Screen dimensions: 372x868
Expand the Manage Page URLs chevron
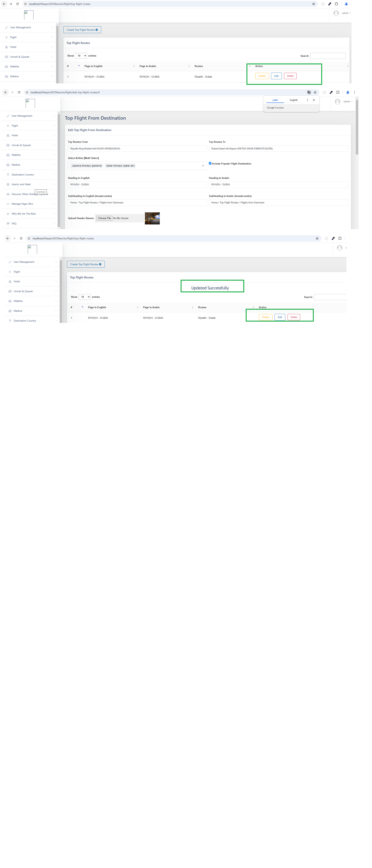coord(54,204)
